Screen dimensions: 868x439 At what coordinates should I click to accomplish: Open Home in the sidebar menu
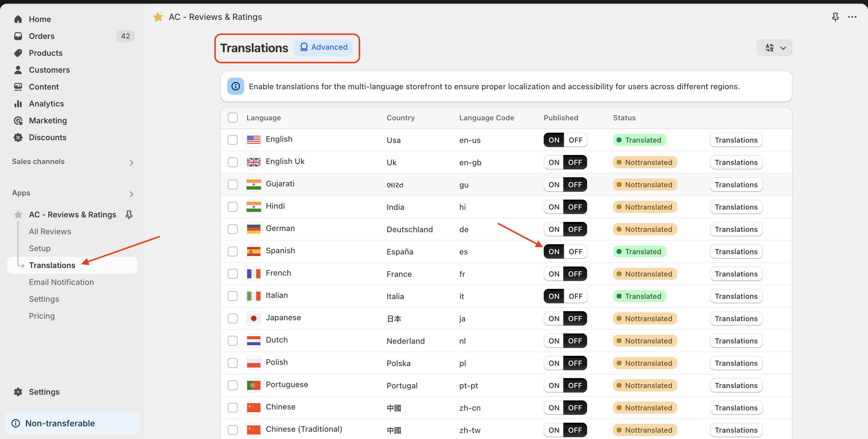(39, 19)
